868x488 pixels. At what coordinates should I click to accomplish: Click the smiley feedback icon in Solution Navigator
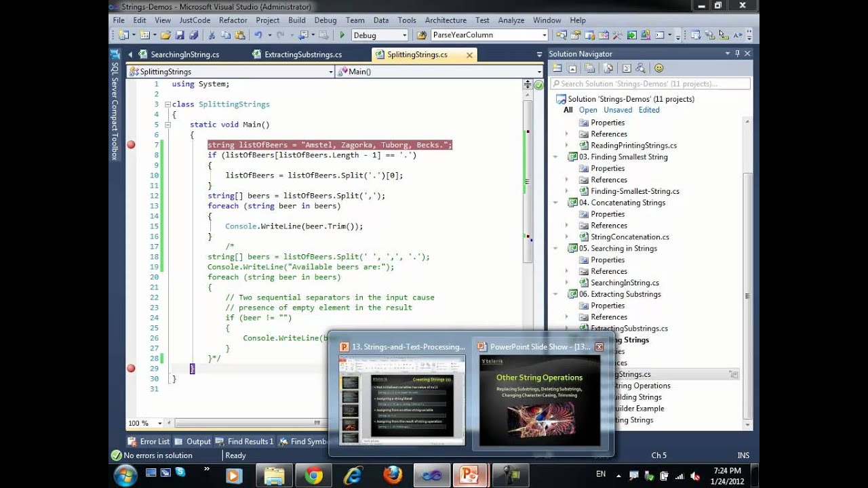point(659,68)
